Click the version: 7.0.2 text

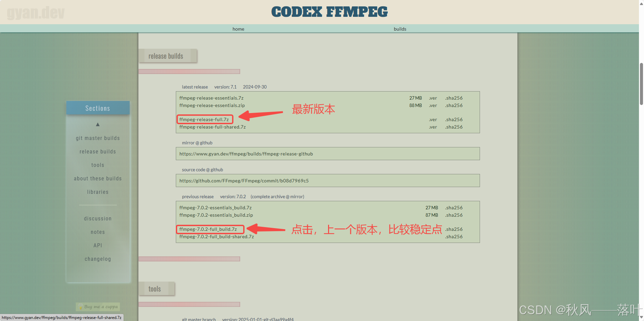point(233,197)
